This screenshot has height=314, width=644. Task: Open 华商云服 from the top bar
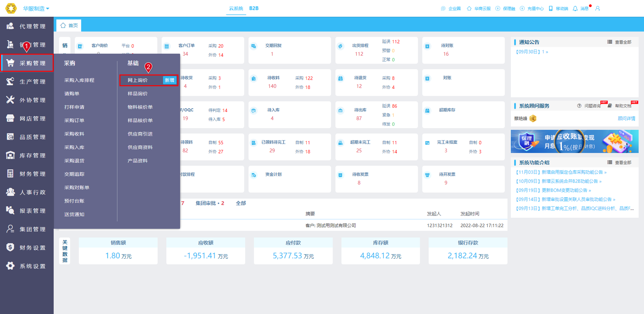pos(479,8)
